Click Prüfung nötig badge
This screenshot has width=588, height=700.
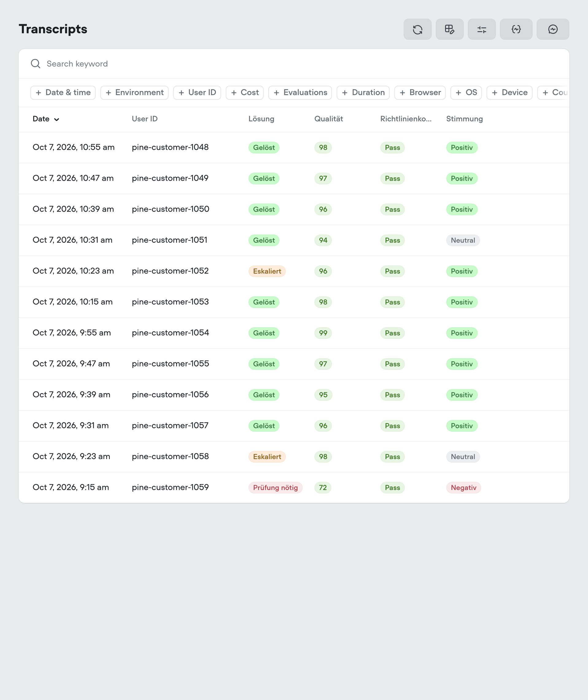(x=275, y=488)
